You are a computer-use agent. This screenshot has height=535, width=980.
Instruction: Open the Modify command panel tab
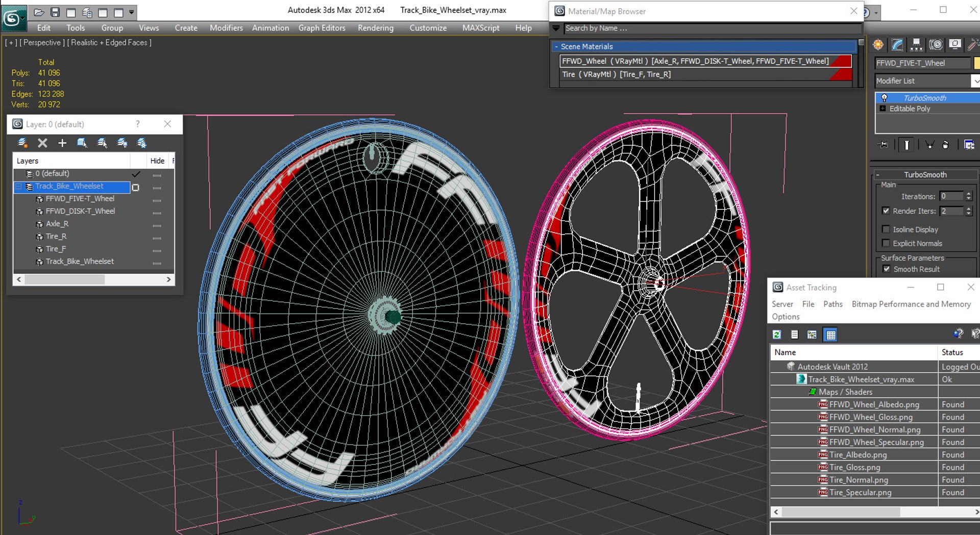[897, 45]
